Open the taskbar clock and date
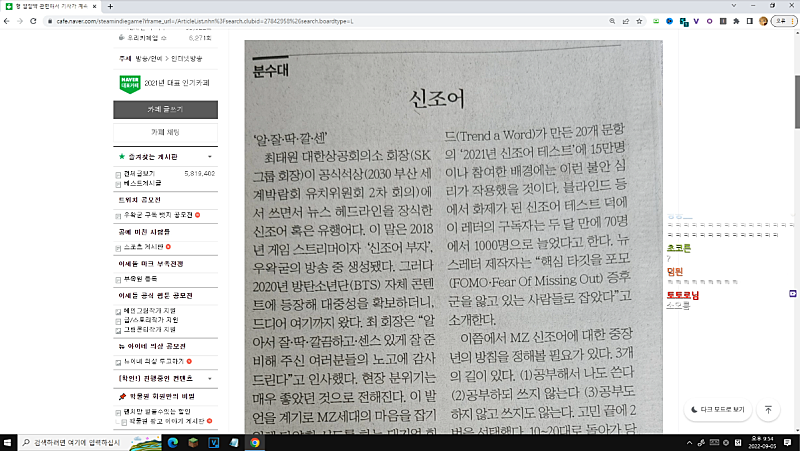 (x=763, y=442)
